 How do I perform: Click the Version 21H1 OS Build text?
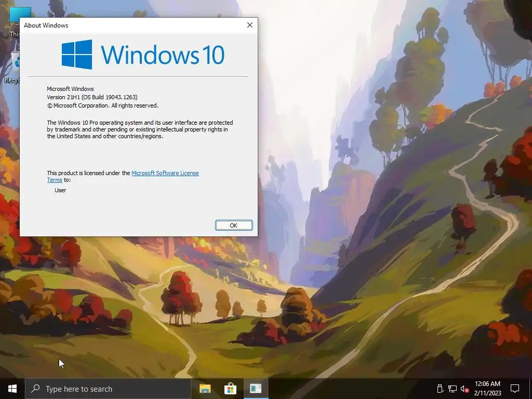coord(92,97)
